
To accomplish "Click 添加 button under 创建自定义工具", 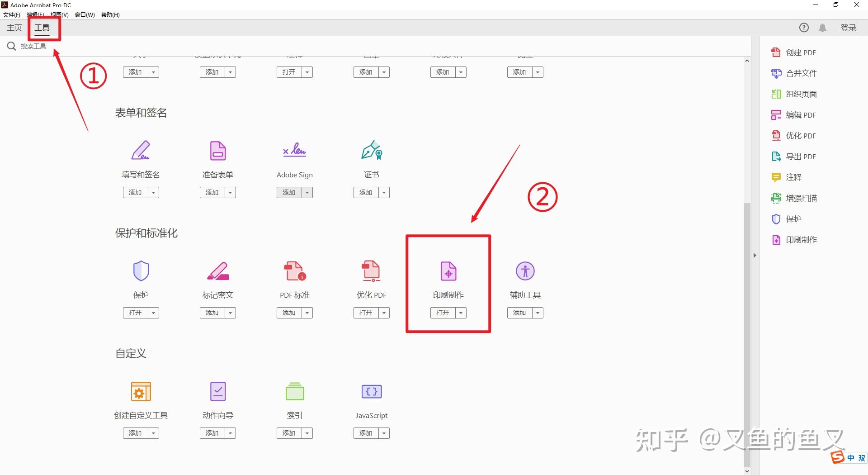I will coord(135,433).
